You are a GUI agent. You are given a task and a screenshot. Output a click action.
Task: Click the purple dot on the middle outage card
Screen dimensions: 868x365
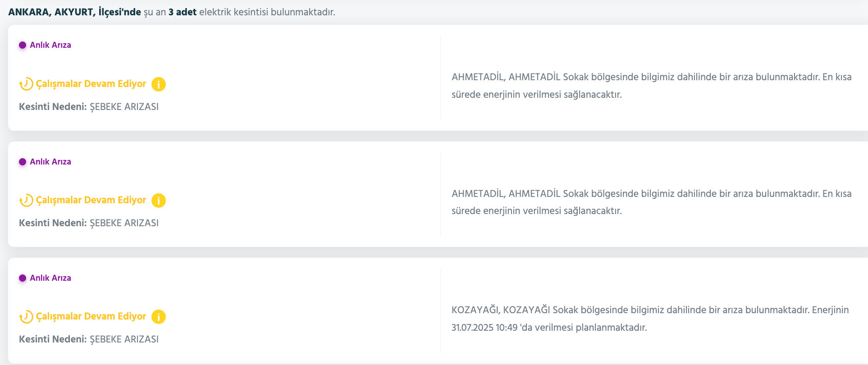pos(22,161)
